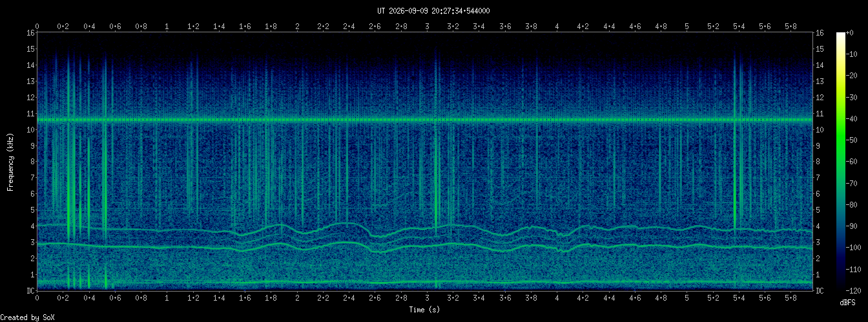
Task: Click the DC label on left frequency axis
Action: (x=30, y=290)
